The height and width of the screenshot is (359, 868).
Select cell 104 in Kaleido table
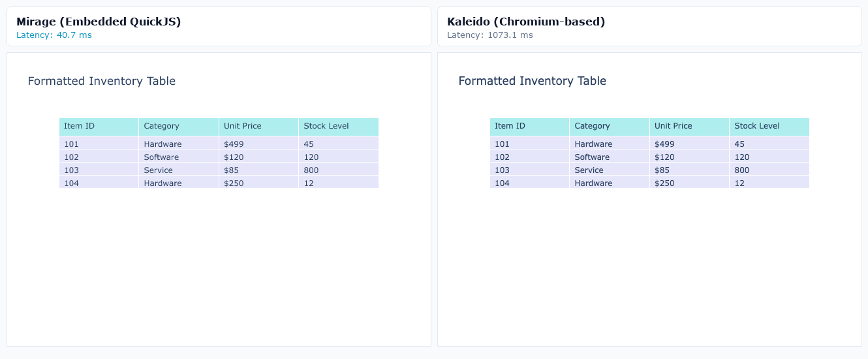pos(529,182)
